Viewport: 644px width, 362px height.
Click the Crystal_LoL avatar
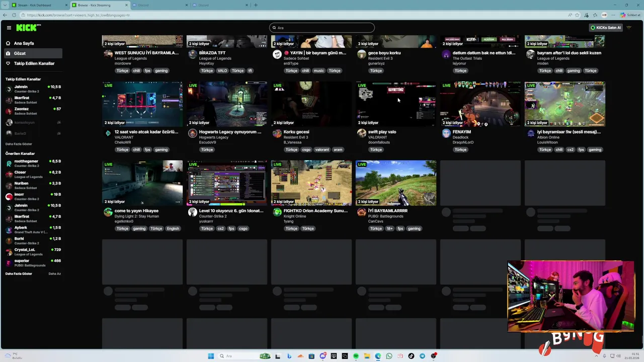coord(9,252)
